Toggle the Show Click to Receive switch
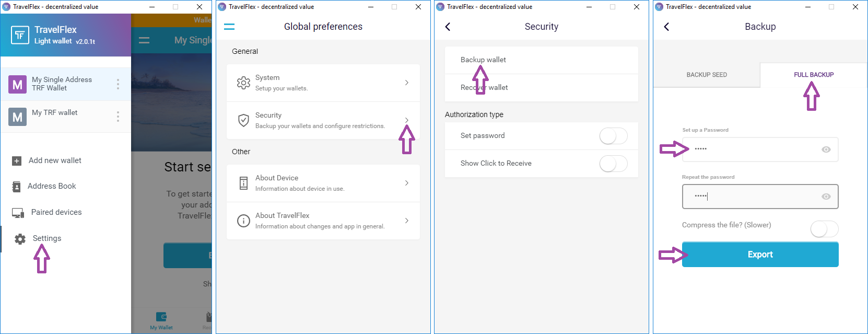 point(613,164)
